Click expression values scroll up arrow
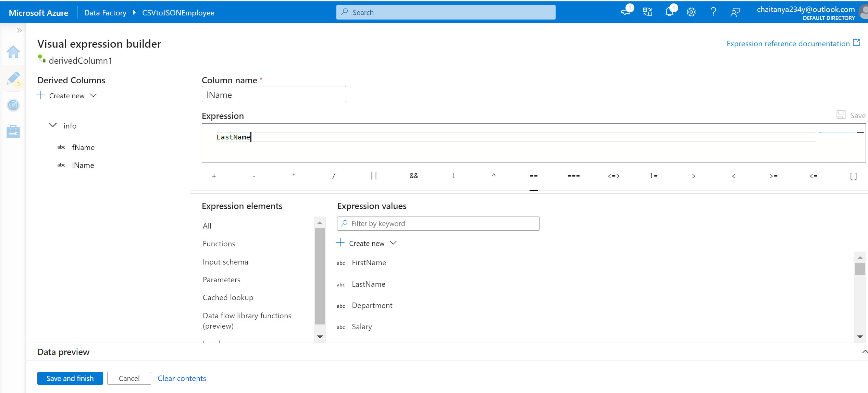The image size is (868, 393). (x=860, y=258)
